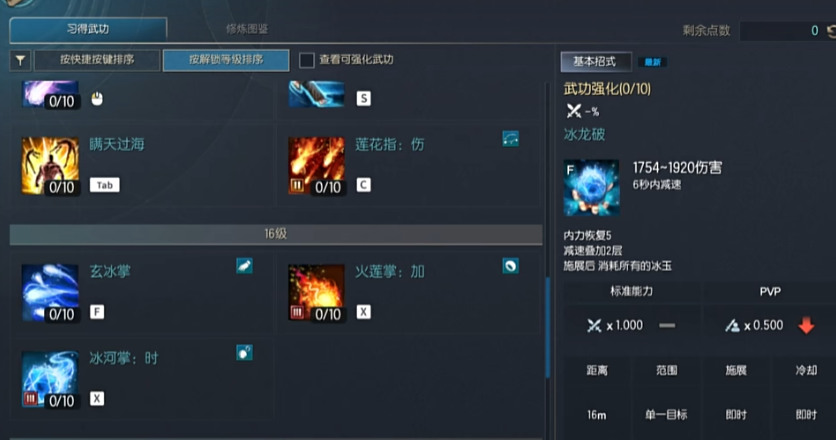Screen dimensions: 836x440
Task: Click the 玄冰掌 skill icon
Action: point(50,292)
